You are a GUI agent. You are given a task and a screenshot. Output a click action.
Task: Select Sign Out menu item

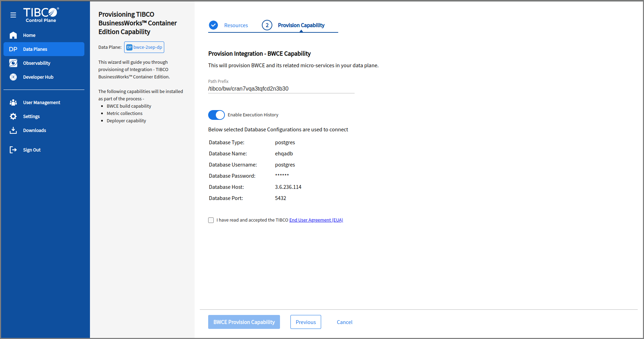(x=44, y=150)
